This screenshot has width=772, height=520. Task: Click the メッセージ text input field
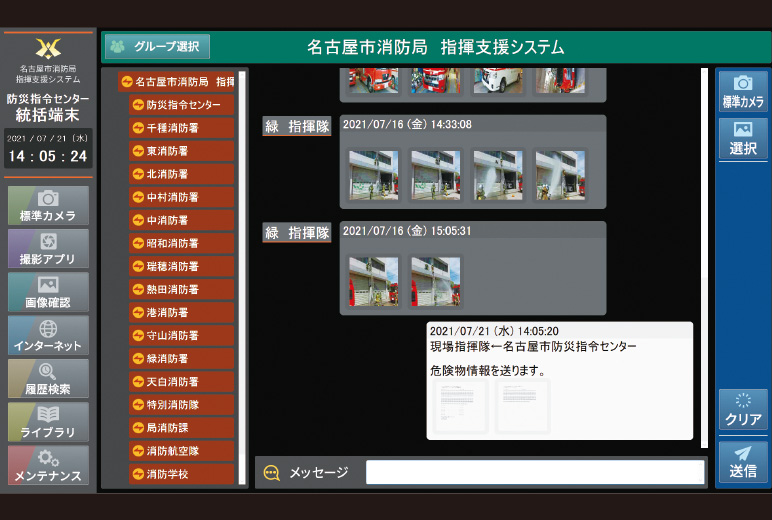pyautogui.click(x=534, y=472)
